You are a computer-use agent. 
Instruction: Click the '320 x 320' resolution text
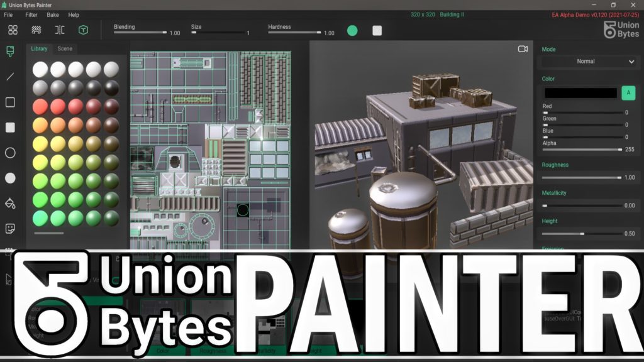point(423,14)
